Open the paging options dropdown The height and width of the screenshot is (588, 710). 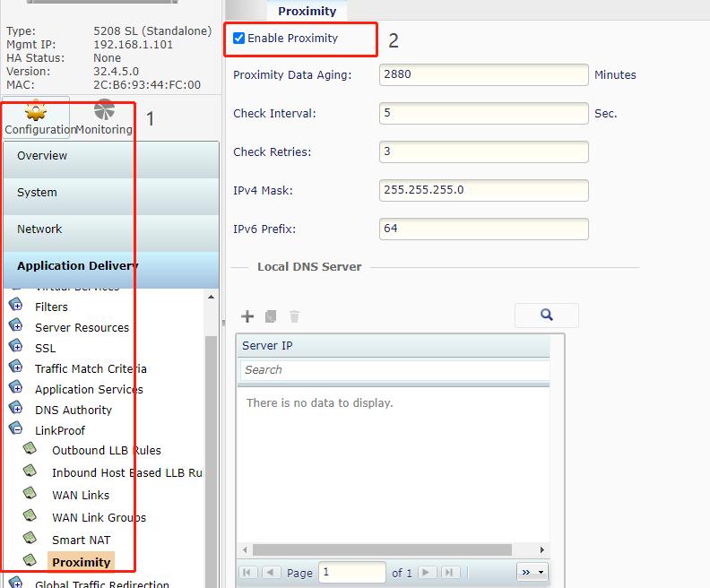(532, 572)
